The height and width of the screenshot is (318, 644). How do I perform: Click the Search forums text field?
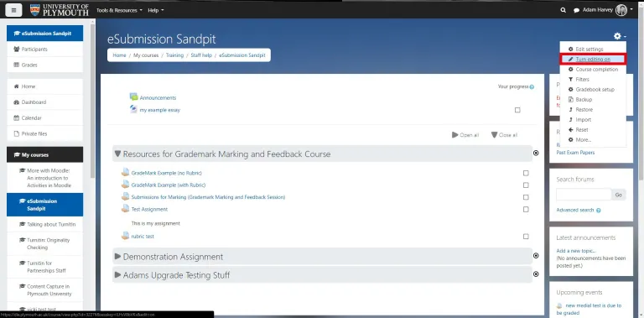[x=584, y=195]
